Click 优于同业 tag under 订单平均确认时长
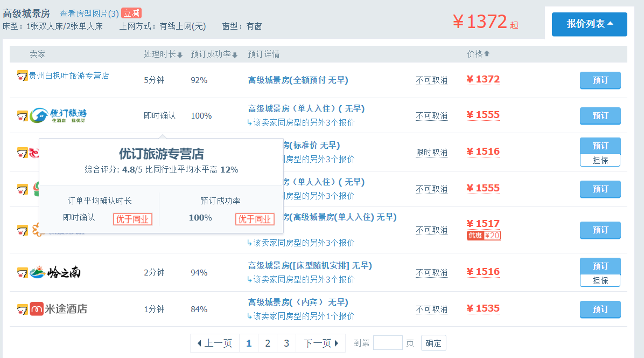This screenshot has width=644, height=358. click(x=132, y=219)
